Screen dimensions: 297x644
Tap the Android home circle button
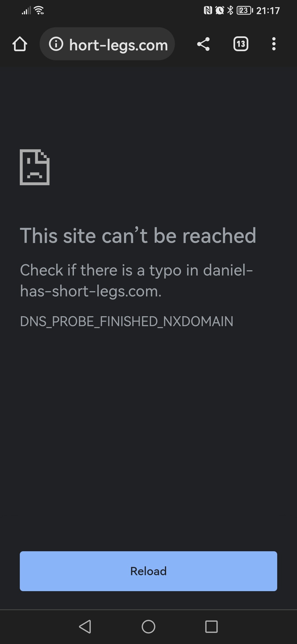(x=148, y=627)
